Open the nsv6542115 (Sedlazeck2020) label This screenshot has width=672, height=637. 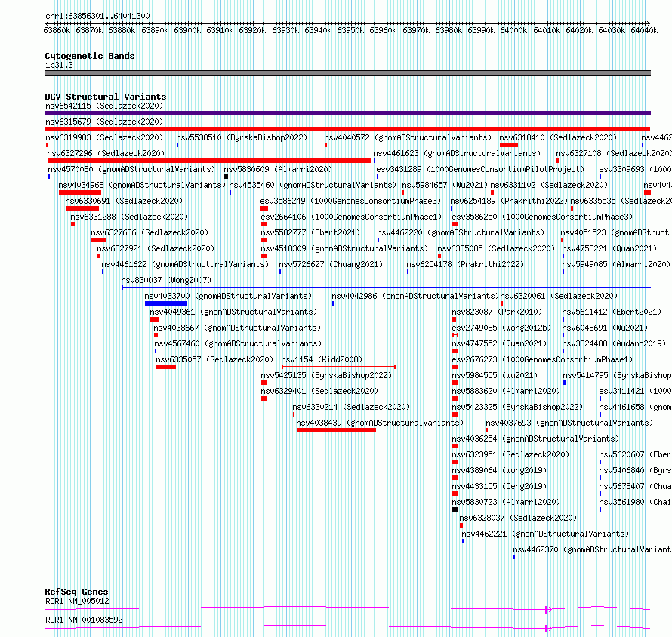(104, 106)
